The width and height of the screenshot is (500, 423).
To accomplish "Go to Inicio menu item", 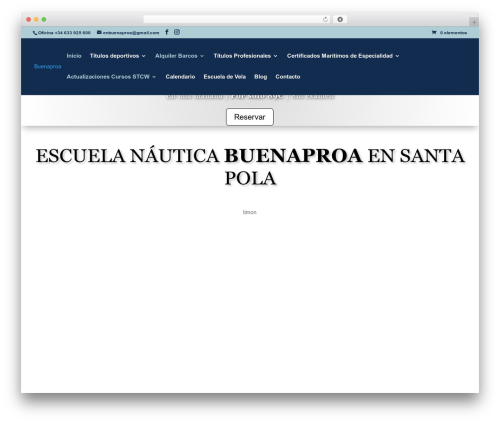I will [74, 56].
